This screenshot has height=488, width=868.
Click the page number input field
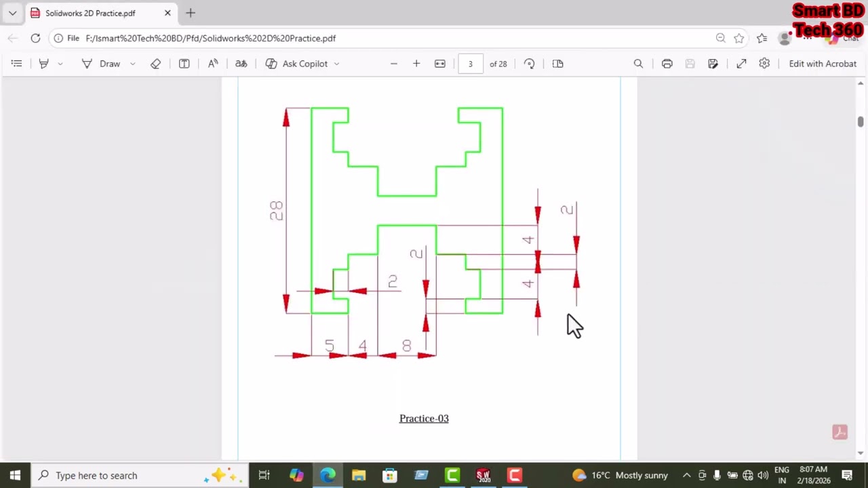point(470,64)
